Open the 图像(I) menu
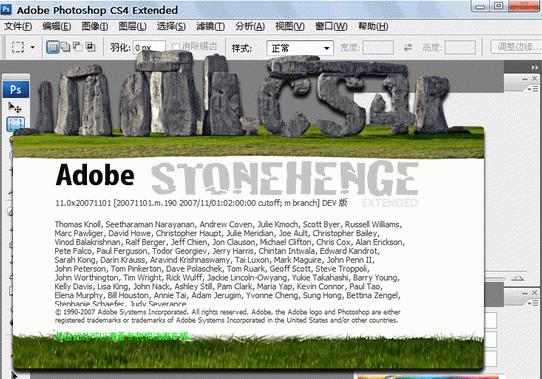542x379 pixels. point(95,26)
